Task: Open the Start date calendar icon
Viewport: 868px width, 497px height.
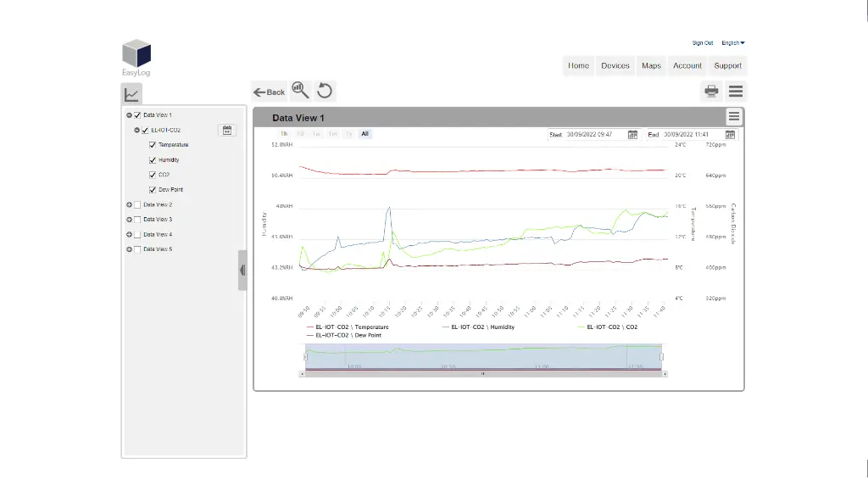Action: coord(632,135)
